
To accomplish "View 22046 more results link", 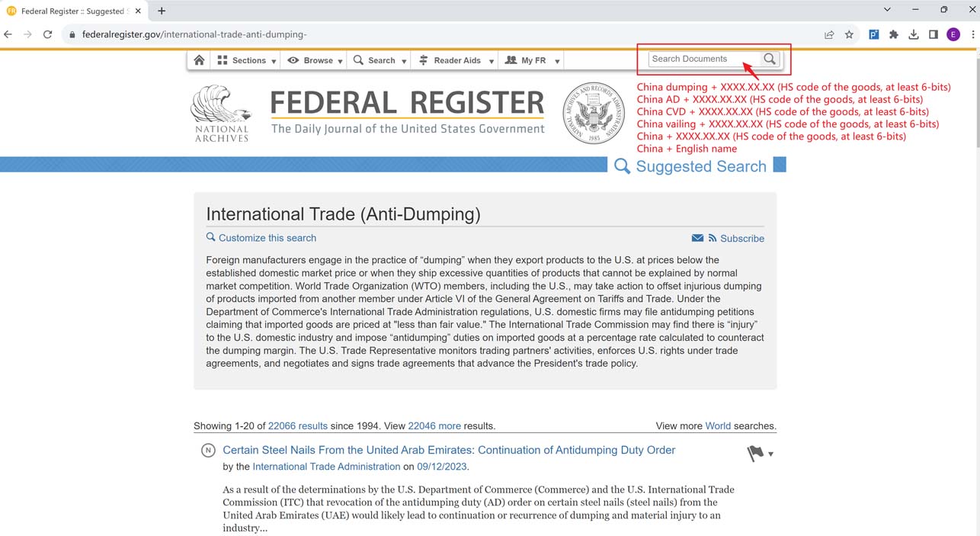I will (434, 426).
